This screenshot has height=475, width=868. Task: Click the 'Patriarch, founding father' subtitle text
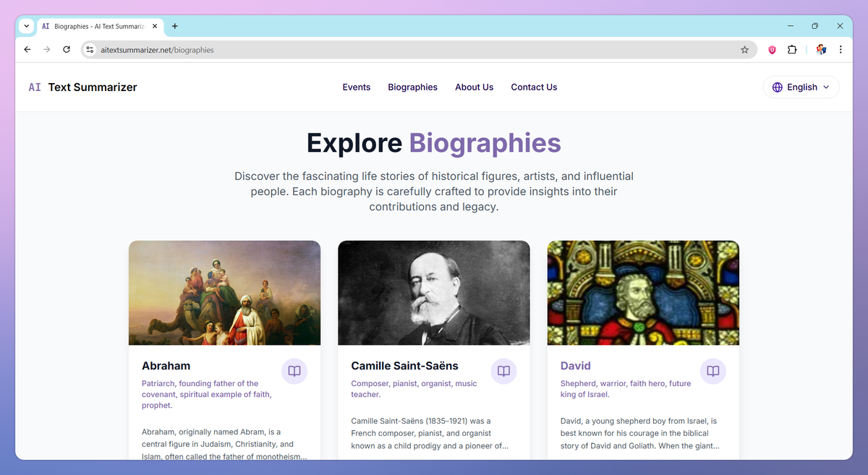207,395
